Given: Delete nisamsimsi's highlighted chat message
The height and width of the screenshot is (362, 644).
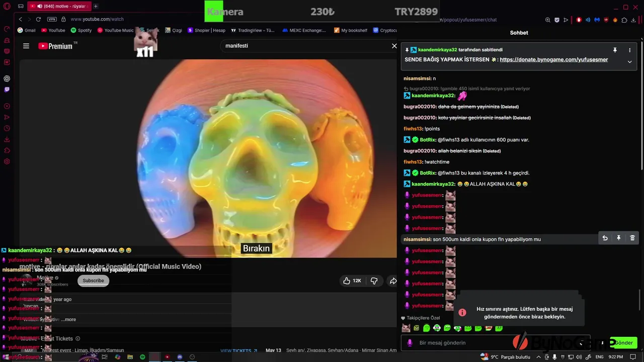Looking at the screenshot, I should point(632,238).
